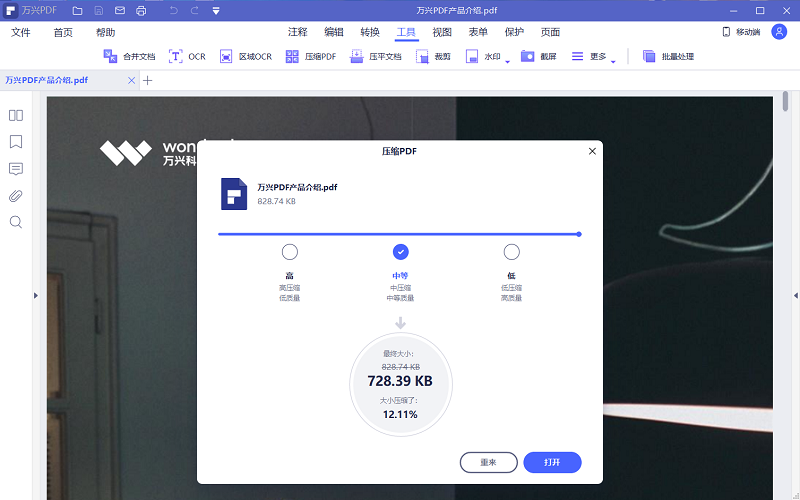Click the 重来 (redo) button in the dialog
Viewport: 800px width, 500px height.
click(488, 463)
